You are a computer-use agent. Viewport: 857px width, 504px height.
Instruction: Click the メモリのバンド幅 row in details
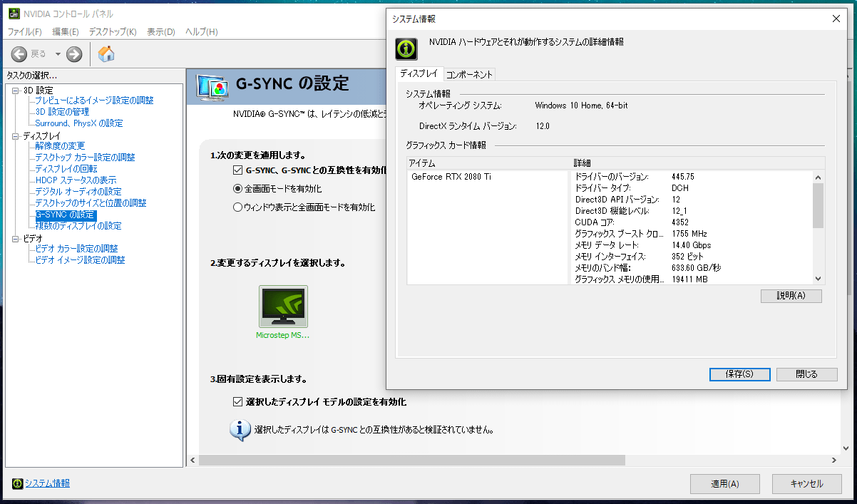tap(693, 268)
